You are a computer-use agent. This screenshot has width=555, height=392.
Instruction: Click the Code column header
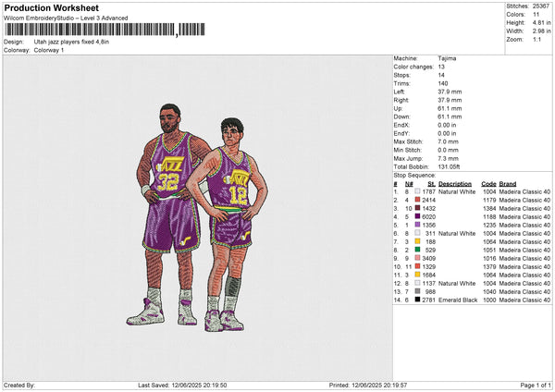(488, 184)
